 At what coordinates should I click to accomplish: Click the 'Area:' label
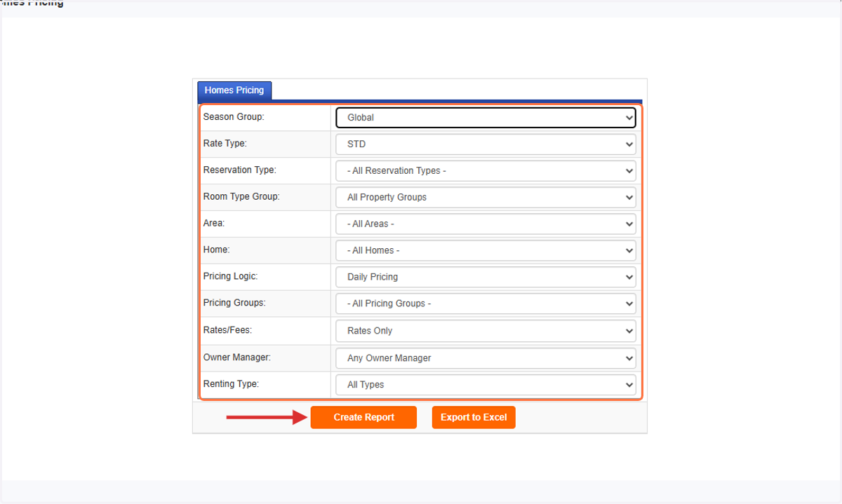tap(214, 224)
